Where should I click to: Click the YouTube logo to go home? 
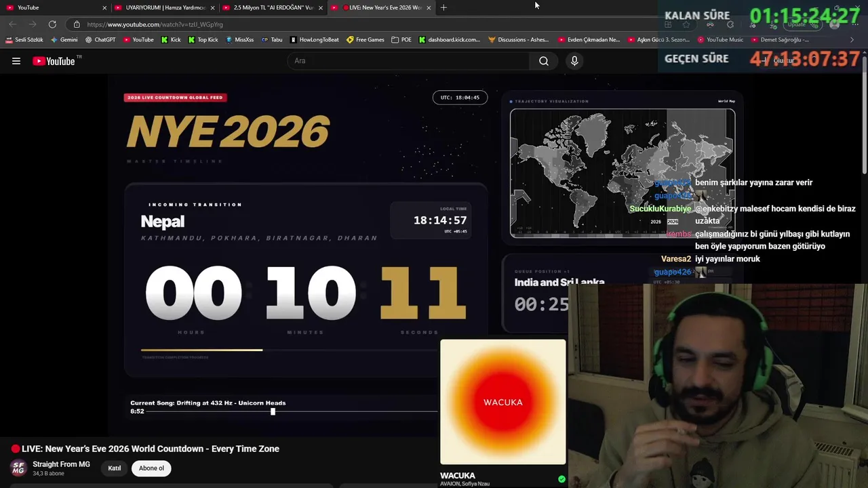tap(54, 61)
